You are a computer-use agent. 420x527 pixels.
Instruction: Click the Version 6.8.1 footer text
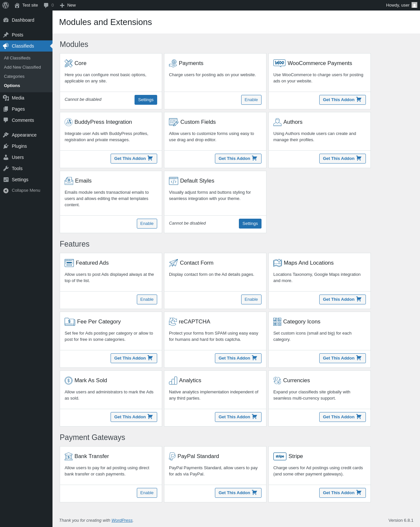pyautogui.click(x=401, y=520)
